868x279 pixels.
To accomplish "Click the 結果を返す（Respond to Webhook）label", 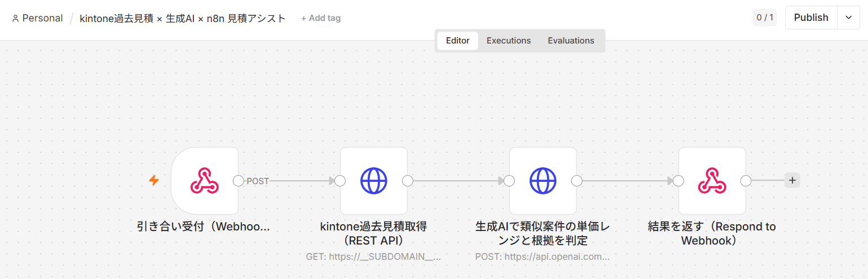I will [712, 234].
